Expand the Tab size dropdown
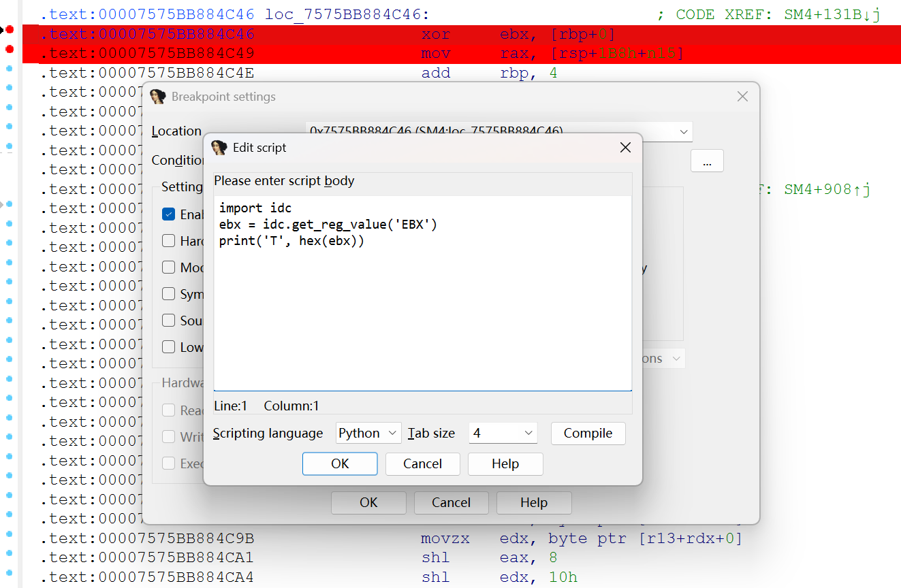901x588 pixels. tap(503, 433)
